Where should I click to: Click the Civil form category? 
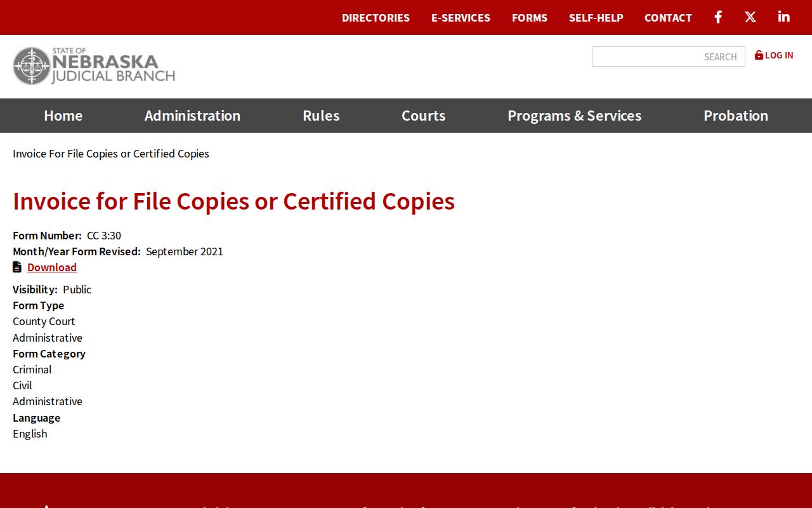[22, 385]
